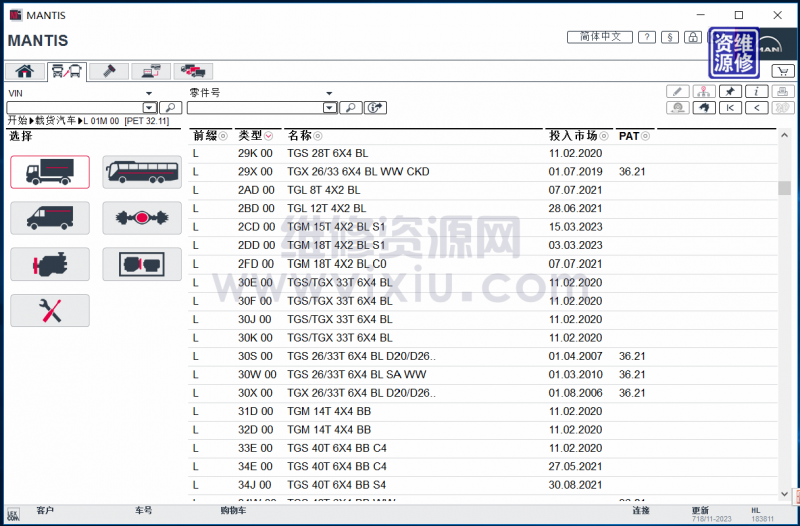Open the computer connection tab
This screenshot has width=800, height=526.
coord(151,71)
